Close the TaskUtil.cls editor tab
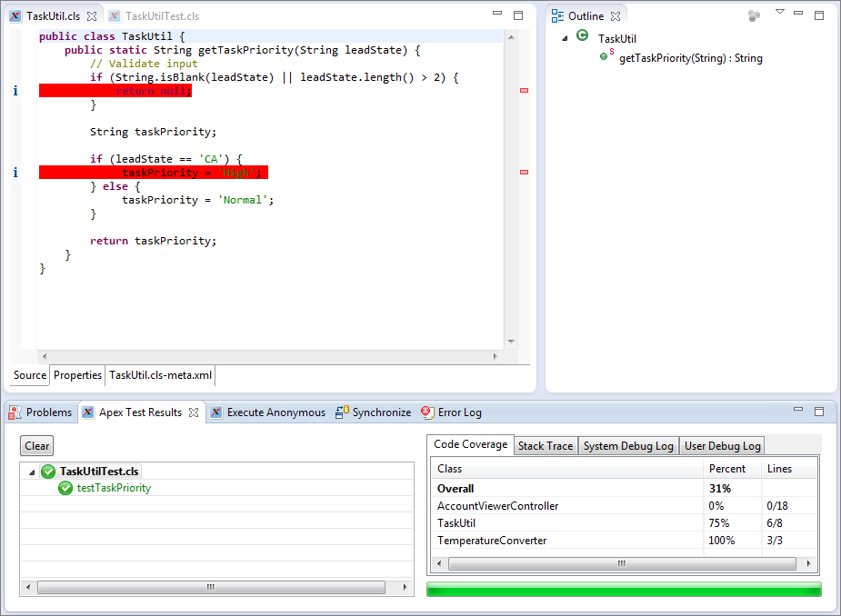The height and width of the screenshot is (616, 841). pos(92,16)
